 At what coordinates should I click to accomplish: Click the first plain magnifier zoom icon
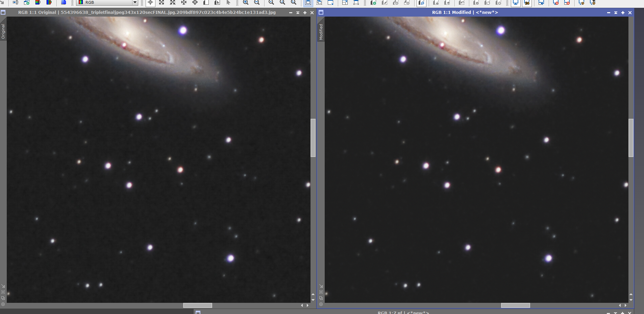(x=271, y=3)
